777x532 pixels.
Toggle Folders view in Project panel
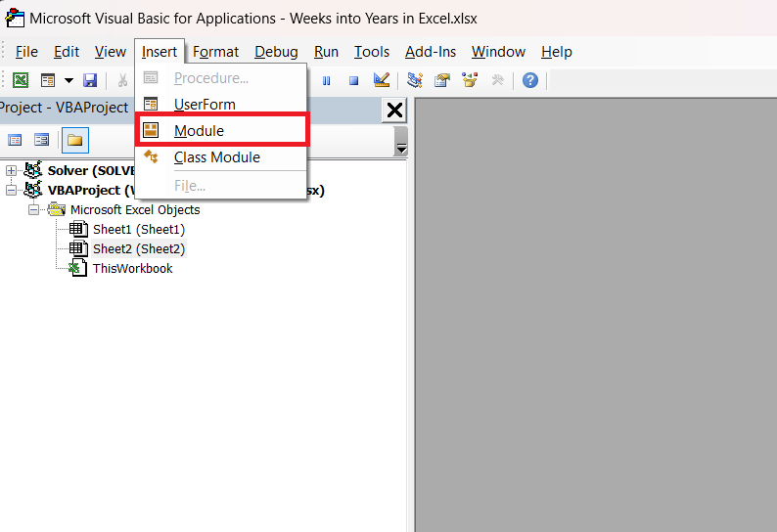[74, 140]
